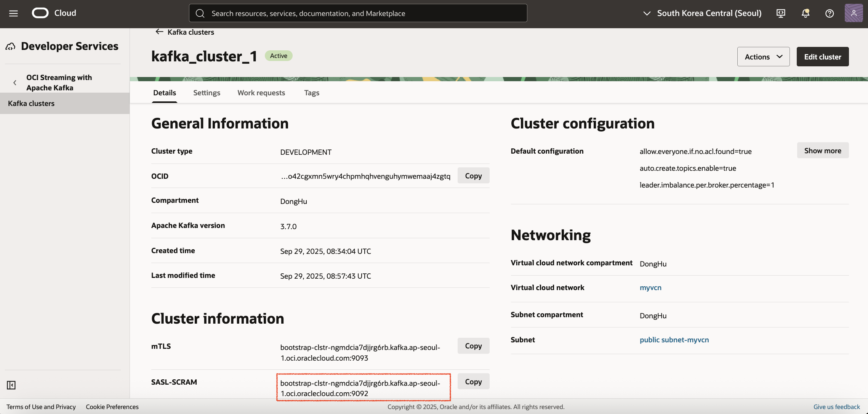Click the back arrow to Kafka clusters

(x=159, y=32)
